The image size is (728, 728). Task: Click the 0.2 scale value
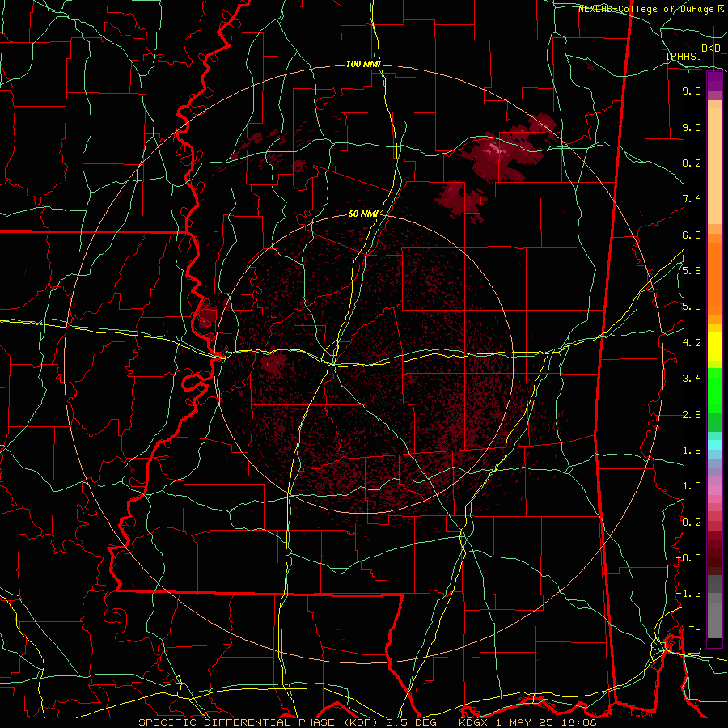[x=692, y=523]
